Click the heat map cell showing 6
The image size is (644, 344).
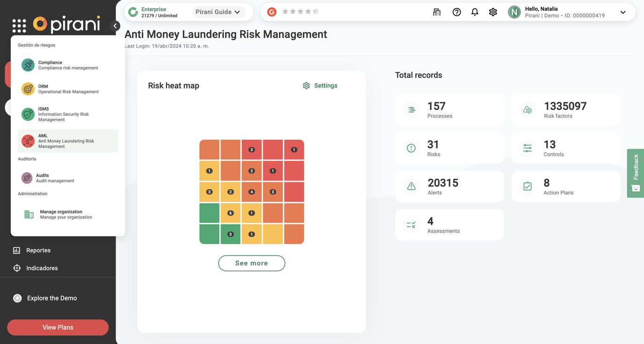(230, 213)
